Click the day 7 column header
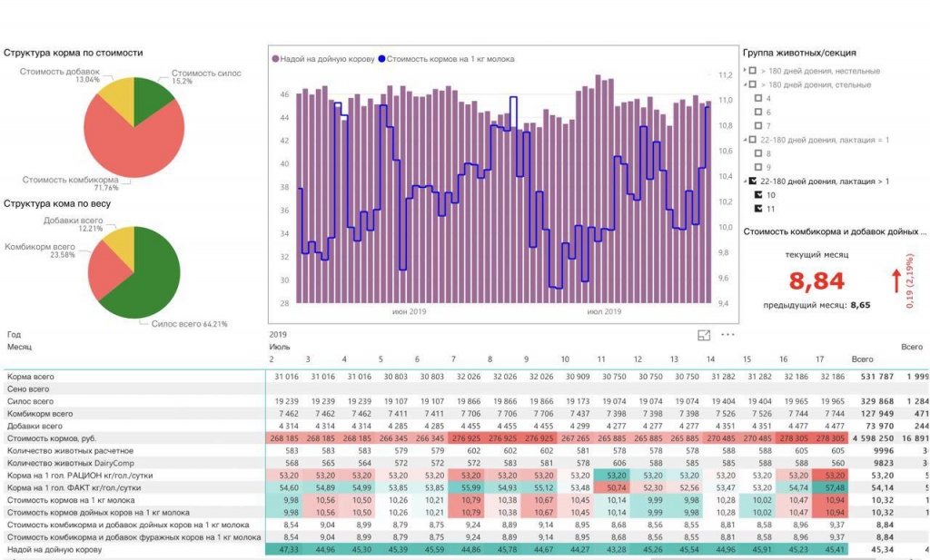Viewport: 930px width, 560px height. (453, 359)
